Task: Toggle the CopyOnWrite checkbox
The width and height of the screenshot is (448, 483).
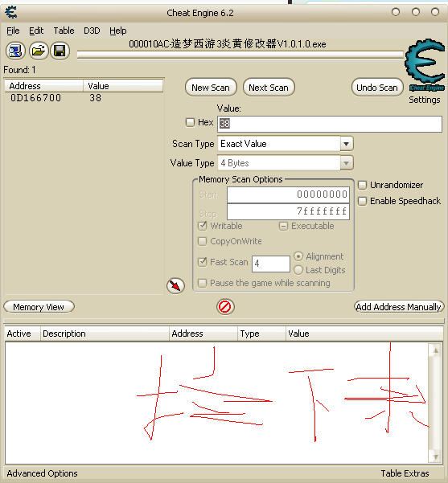Action: tap(202, 241)
